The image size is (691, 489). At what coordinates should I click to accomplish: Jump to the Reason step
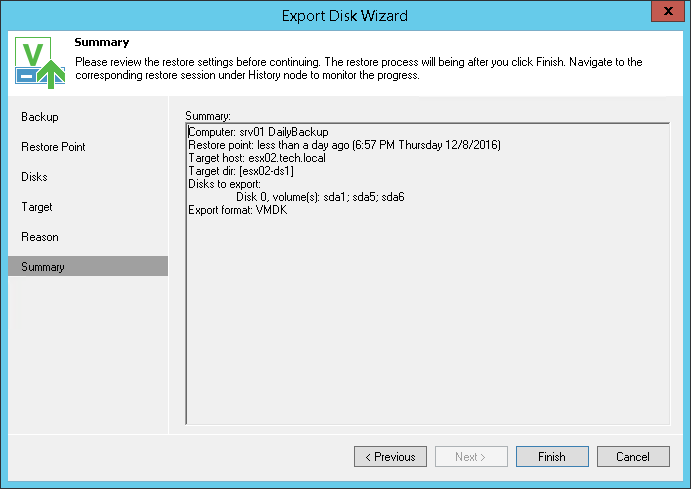(x=40, y=237)
